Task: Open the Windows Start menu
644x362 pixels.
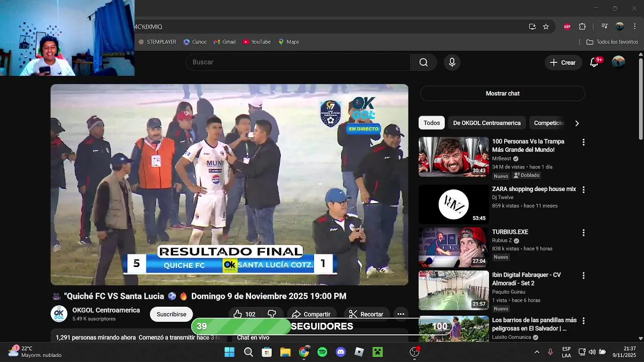Action: tap(229, 352)
